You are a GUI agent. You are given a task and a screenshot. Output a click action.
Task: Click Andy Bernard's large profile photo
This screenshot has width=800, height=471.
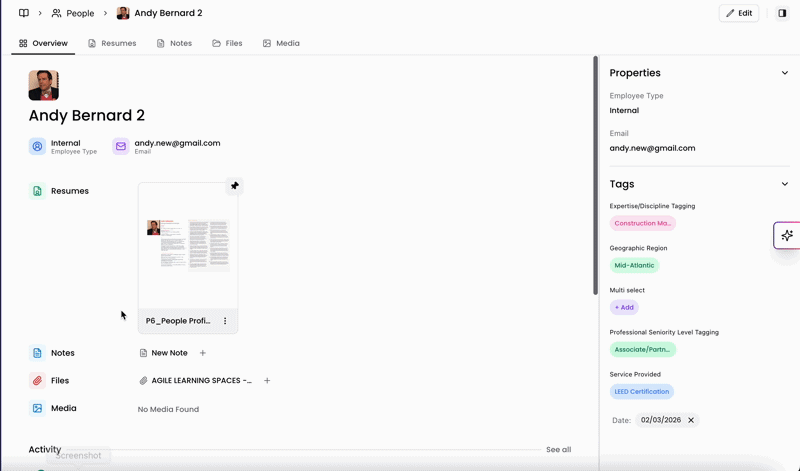[43, 85]
